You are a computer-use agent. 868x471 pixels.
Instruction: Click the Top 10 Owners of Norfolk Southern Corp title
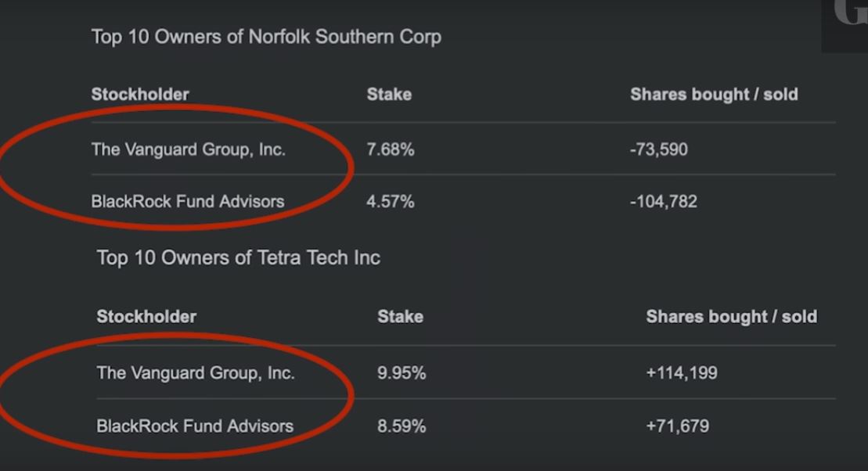click(x=266, y=37)
